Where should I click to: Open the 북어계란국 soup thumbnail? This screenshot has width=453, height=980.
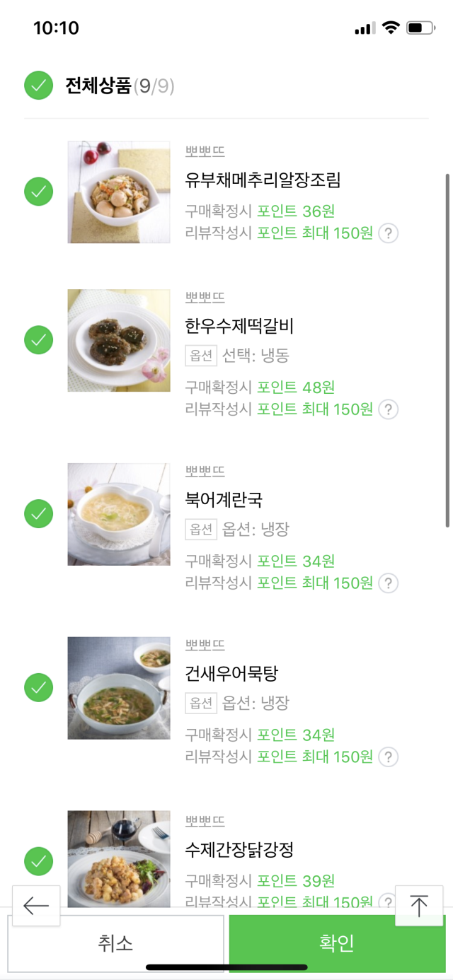(x=119, y=514)
